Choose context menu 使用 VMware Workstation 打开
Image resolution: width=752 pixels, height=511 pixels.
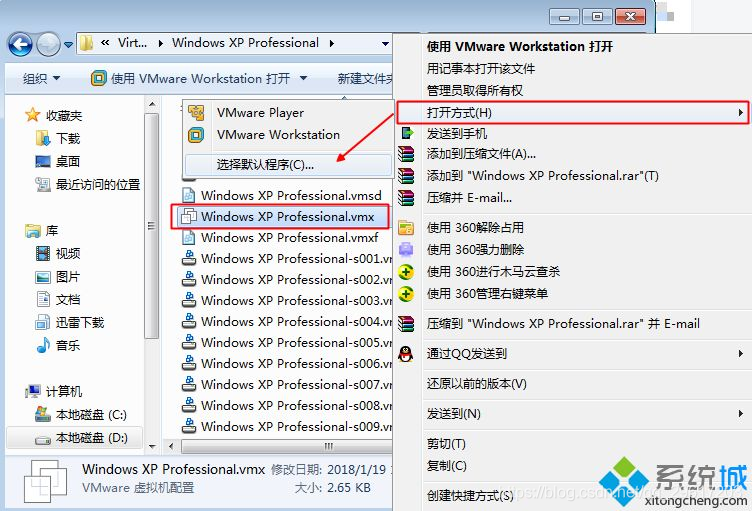(x=520, y=47)
